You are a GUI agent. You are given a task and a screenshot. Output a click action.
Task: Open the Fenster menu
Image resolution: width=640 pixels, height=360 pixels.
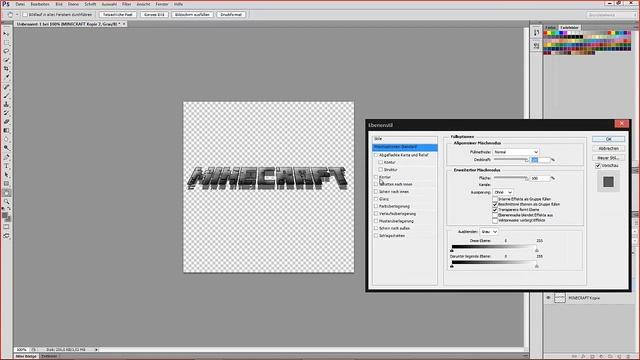coord(162,4)
